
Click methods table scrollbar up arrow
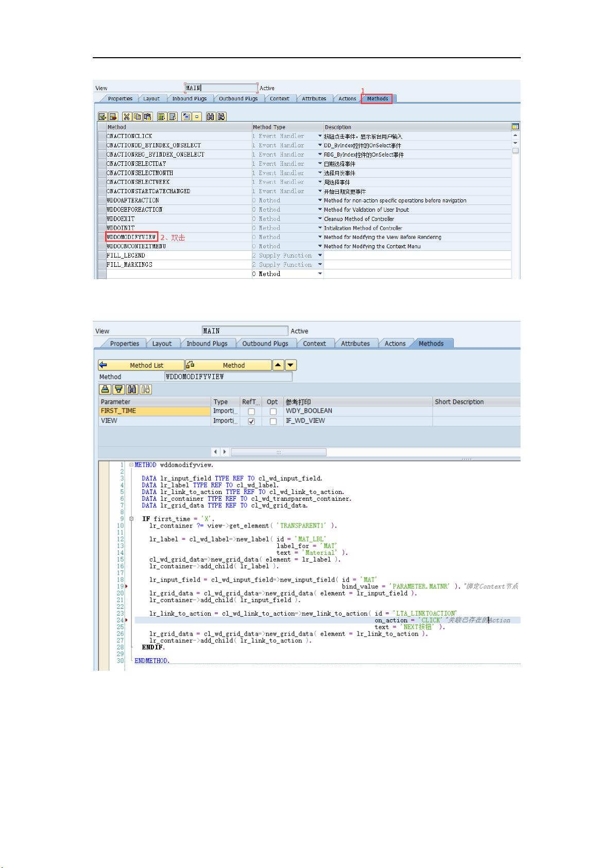click(516, 135)
